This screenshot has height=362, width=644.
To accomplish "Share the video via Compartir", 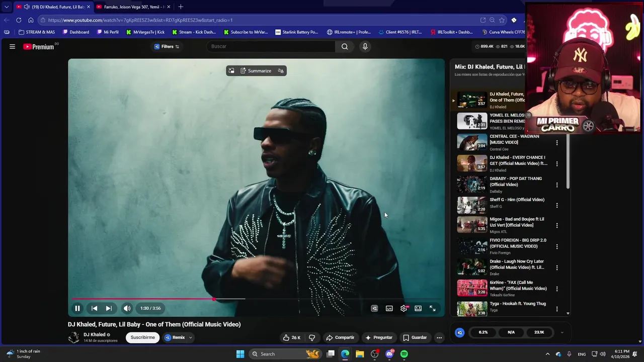I will 340,337.
